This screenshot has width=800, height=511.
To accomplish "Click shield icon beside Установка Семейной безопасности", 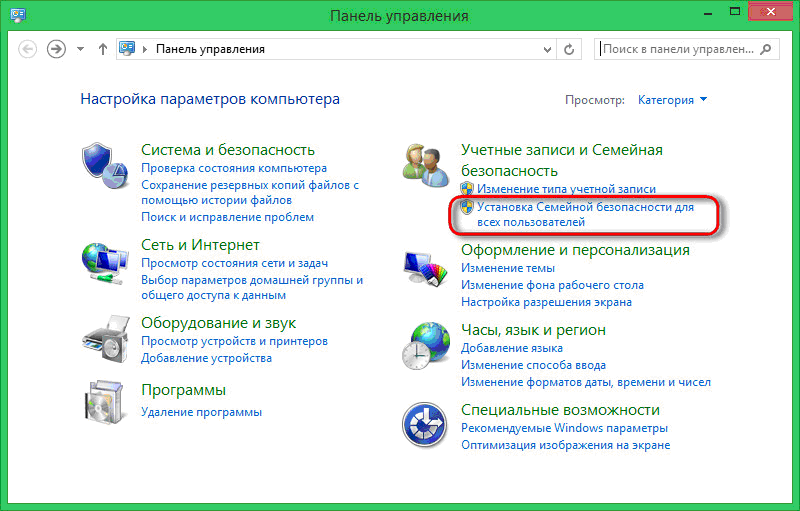I will coord(467,207).
